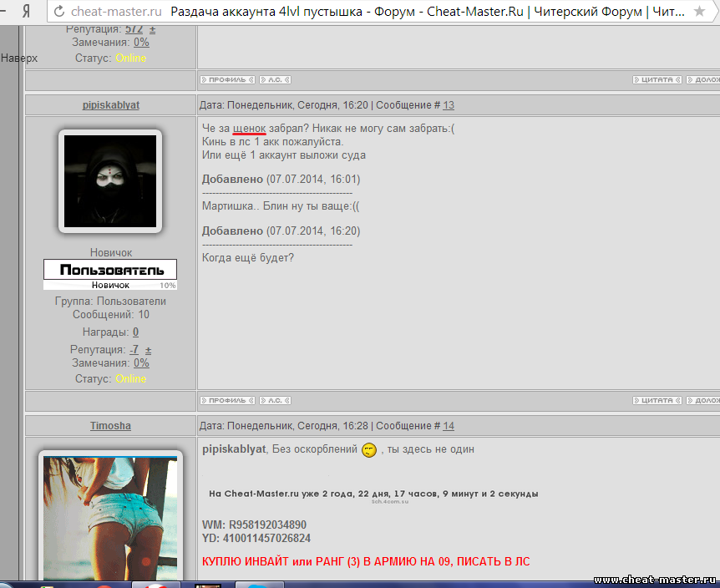Click pipiskablyat's hooded avatar image
This screenshot has height=588, width=720.
click(x=110, y=181)
